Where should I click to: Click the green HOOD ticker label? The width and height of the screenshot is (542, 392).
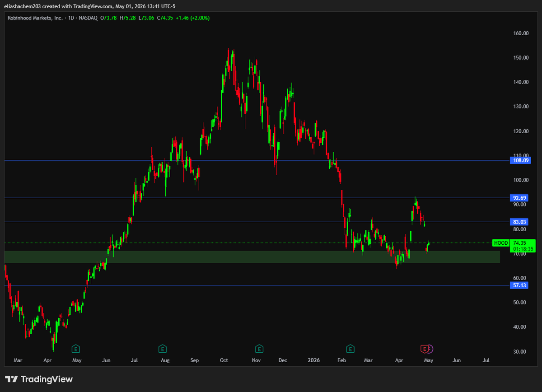[501, 243]
